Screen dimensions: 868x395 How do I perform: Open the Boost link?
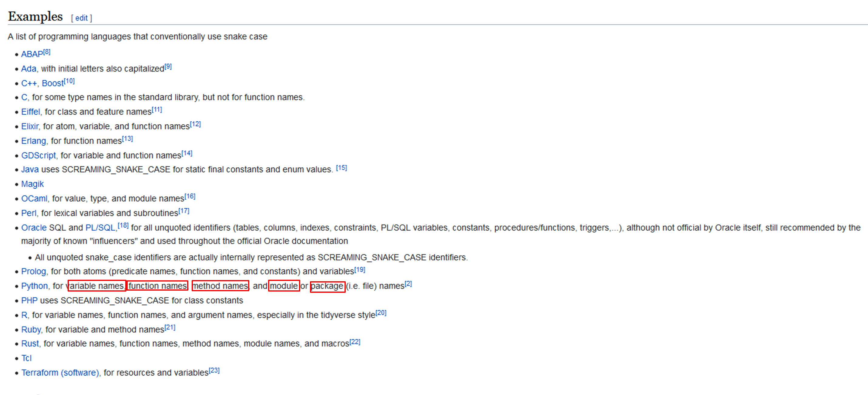pos(52,83)
